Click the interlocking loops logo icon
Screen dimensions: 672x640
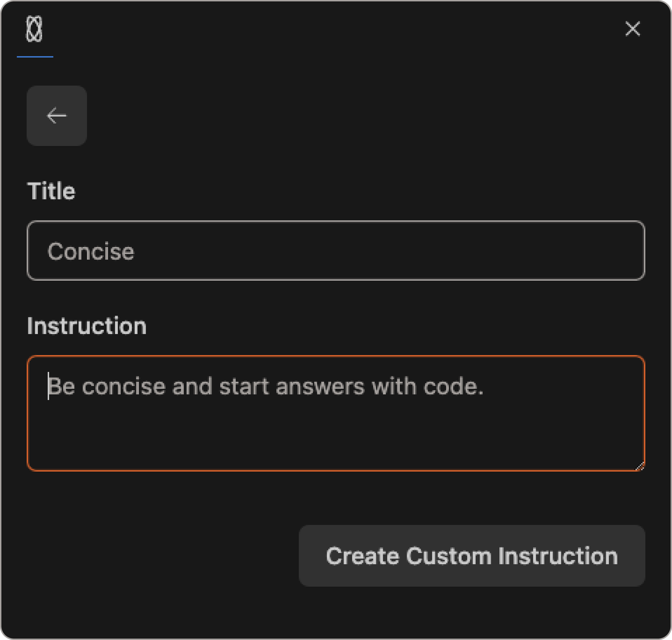(x=34, y=29)
